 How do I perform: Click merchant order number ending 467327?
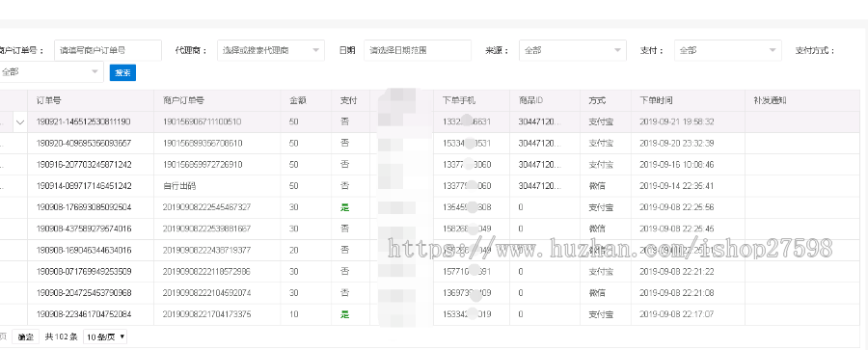(x=207, y=207)
